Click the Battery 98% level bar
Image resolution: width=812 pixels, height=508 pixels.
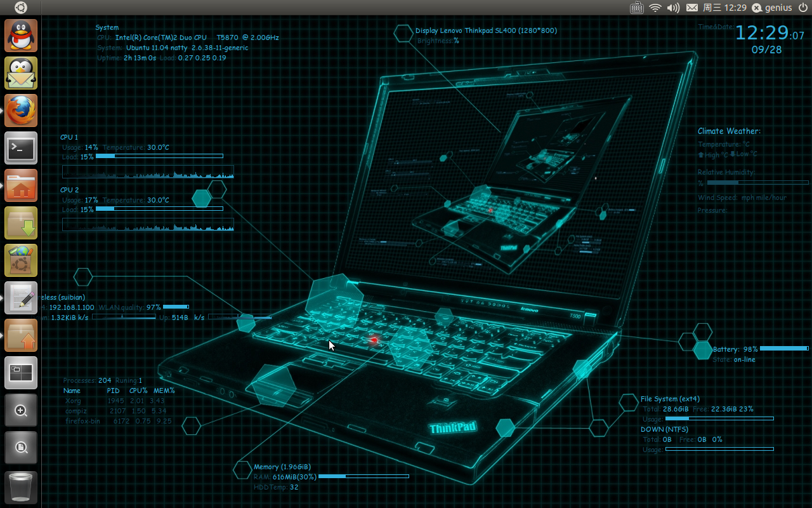coord(784,349)
